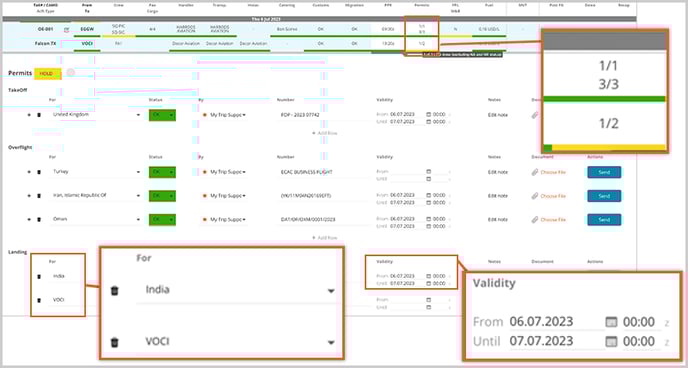Click the 1/2 permits progress indicator
Image resolution: width=688 pixels, height=368 pixels.
click(421, 43)
